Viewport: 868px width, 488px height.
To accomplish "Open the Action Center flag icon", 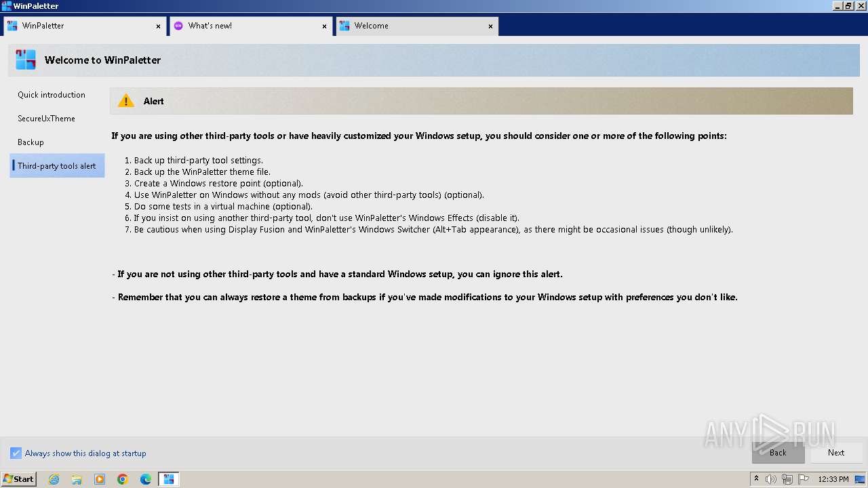I will [804, 479].
